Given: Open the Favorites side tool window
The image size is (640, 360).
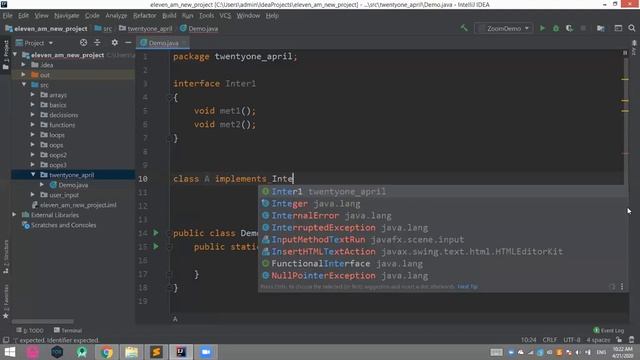Looking at the screenshot, I should click(x=6, y=301).
